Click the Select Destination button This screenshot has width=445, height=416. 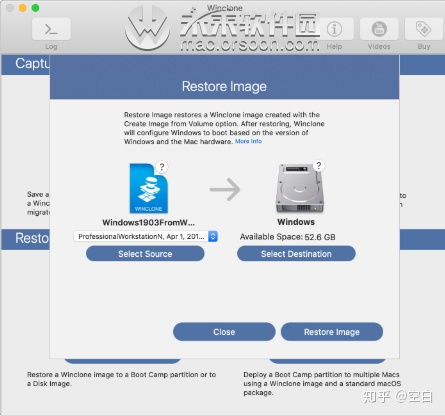(x=296, y=254)
